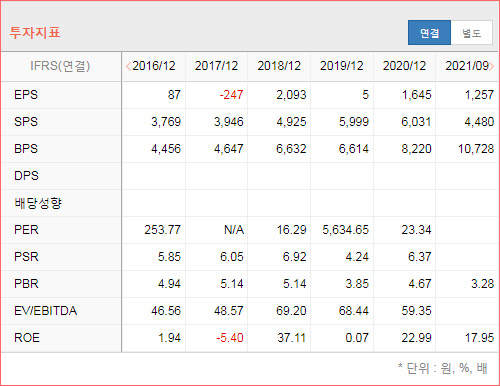Click the IFRS(연결) header cell
This screenshot has width=500, height=386.
(x=60, y=66)
